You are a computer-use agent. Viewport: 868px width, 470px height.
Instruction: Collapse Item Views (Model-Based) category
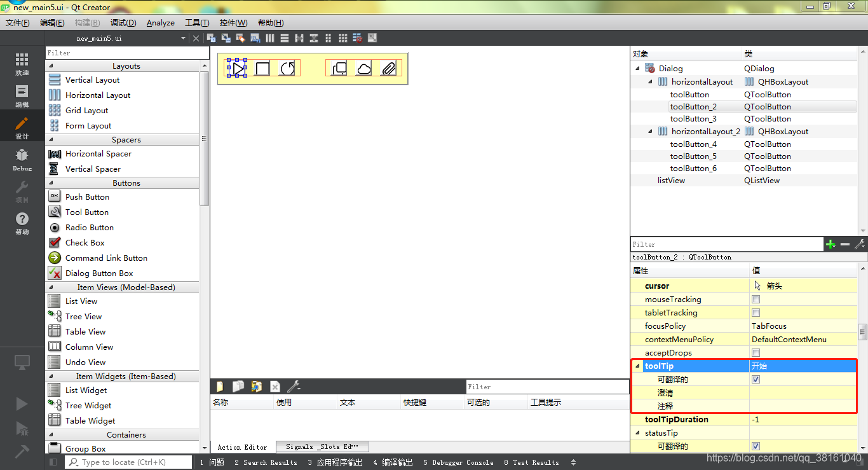pos(51,287)
